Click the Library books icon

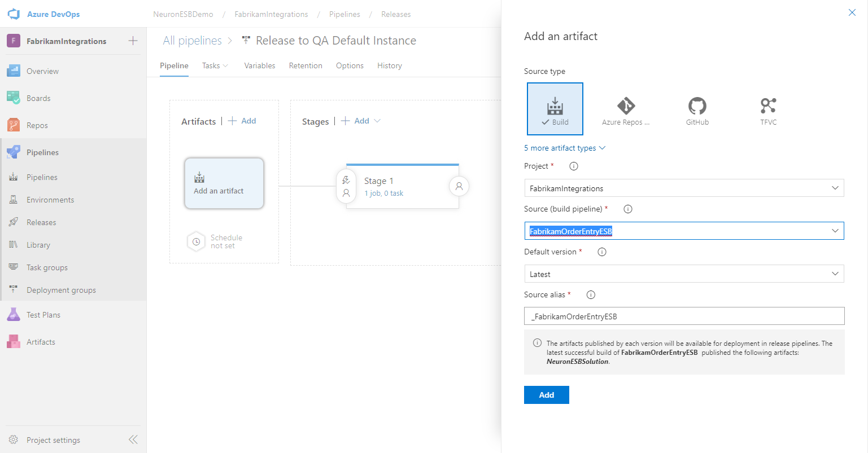point(14,245)
